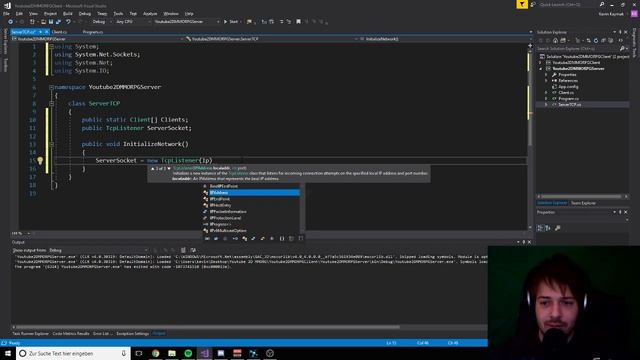Open the Windows Start menu
Screen dimensions: 640x360
pyautogui.click(x=7, y=353)
